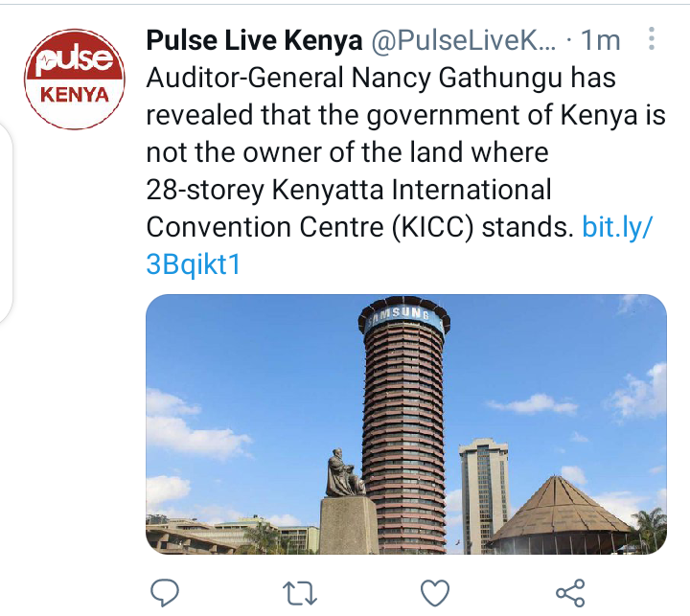Open the three-dot more options menu
Viewport: 690px width, 616px height.
[652, 38]
